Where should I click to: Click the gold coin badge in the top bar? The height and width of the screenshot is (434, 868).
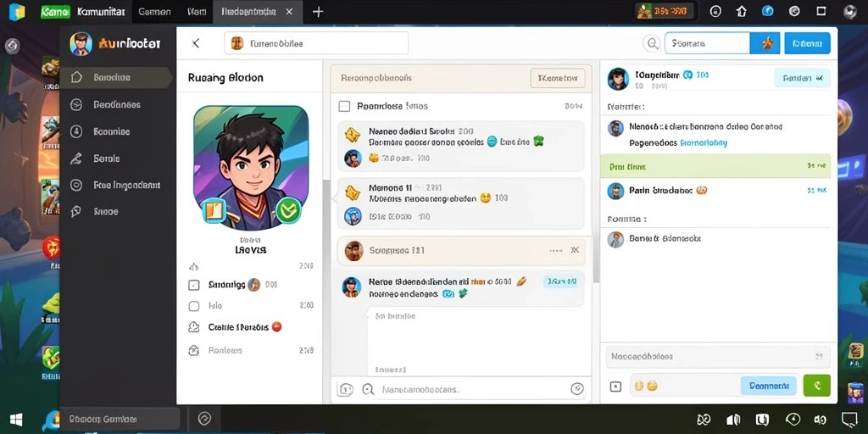coord(664,11)
